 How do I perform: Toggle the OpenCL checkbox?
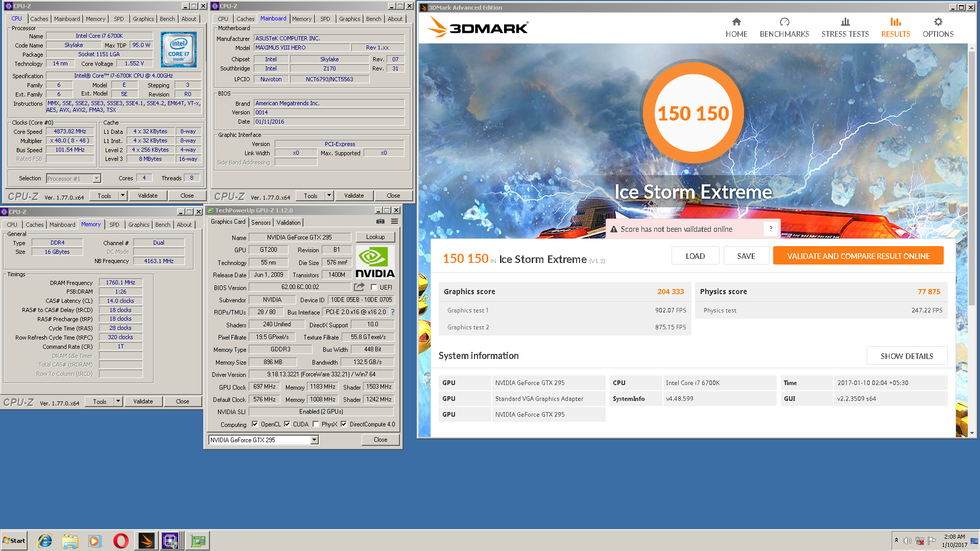pyautogui.click(x=254, y=424)
